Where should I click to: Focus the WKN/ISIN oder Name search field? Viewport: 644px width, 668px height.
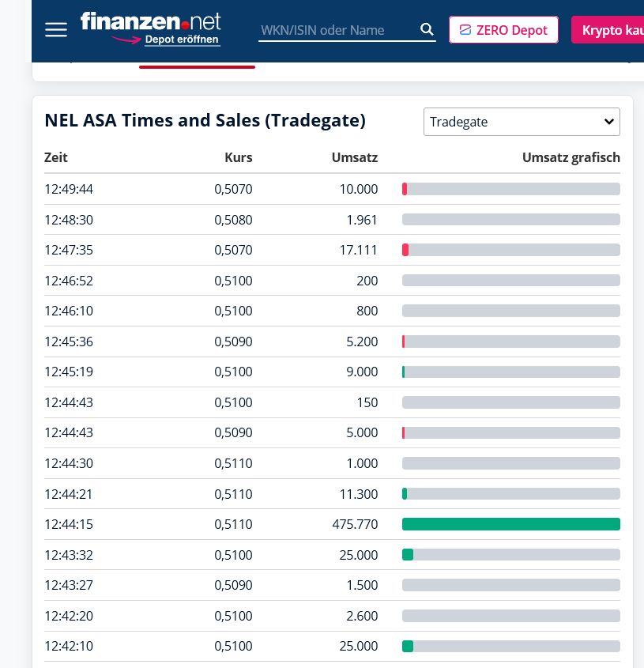click(x=336, y=30)
